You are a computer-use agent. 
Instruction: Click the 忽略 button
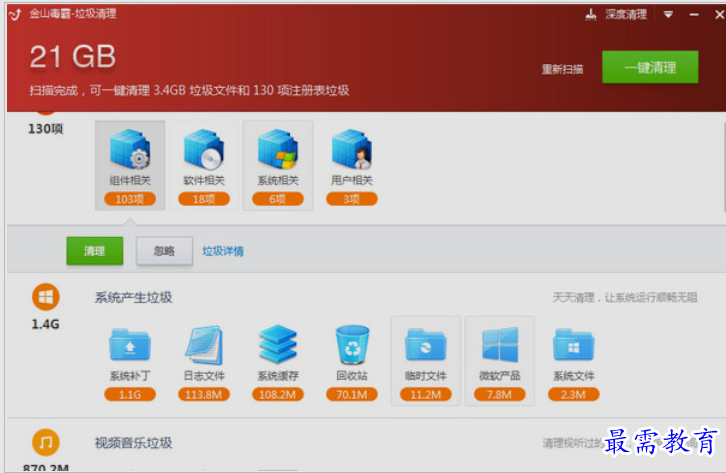point(164,251)
